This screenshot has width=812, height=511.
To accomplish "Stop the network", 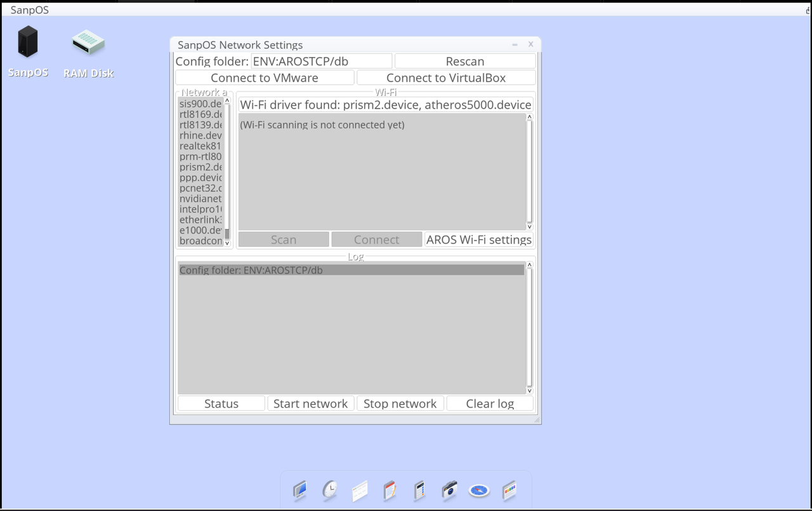I will pyautogui.click(x=400, y=403).
